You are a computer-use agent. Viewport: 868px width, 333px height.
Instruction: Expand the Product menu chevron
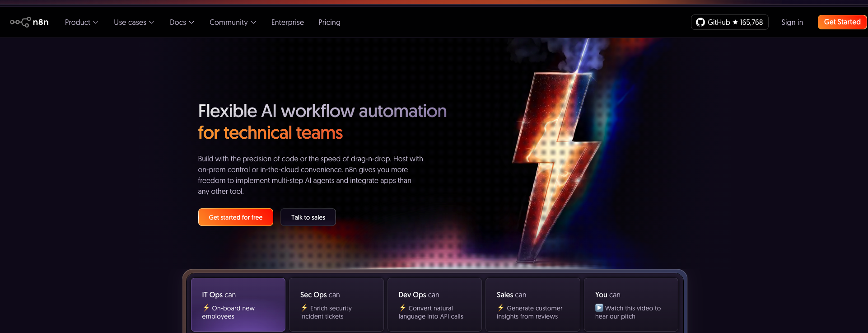click(96, 23)
